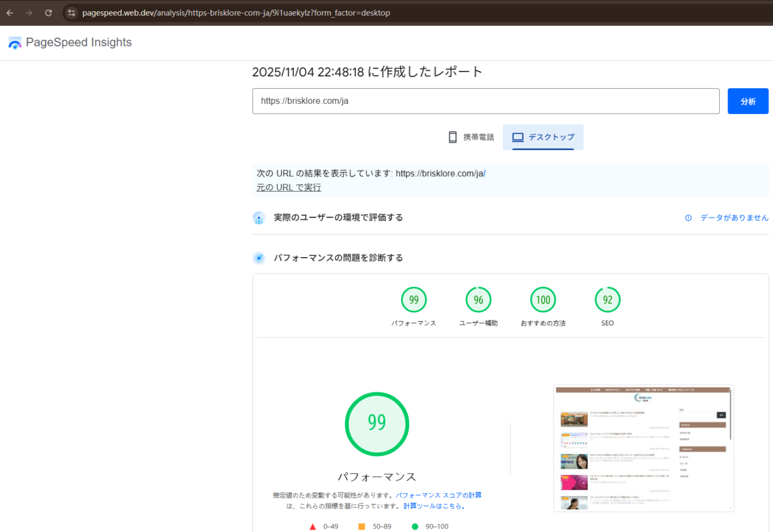Click the 元の URL で実行 link

tap(289, 187)
